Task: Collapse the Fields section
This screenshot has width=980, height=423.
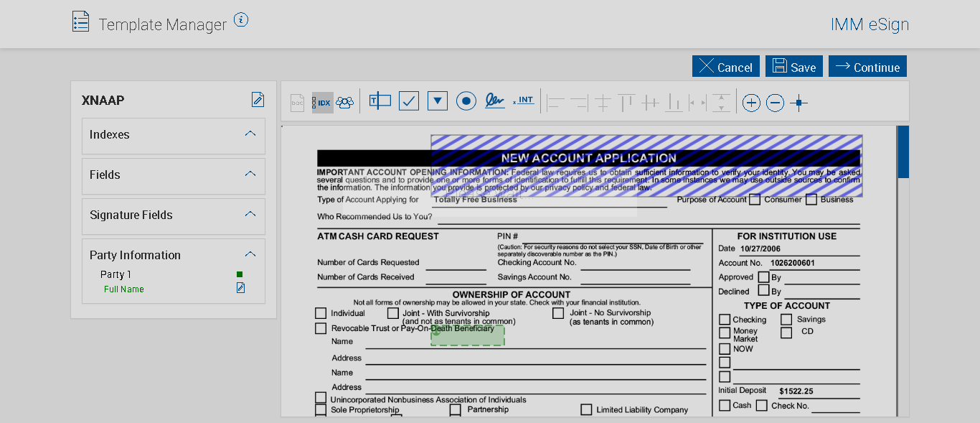Action: tap(250, 174)
